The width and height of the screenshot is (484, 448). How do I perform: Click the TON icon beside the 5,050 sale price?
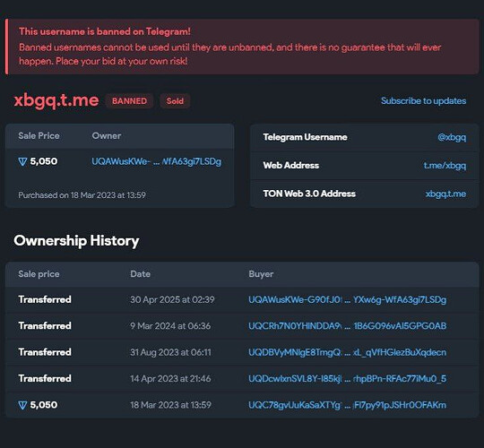click(x=22, y=161)
